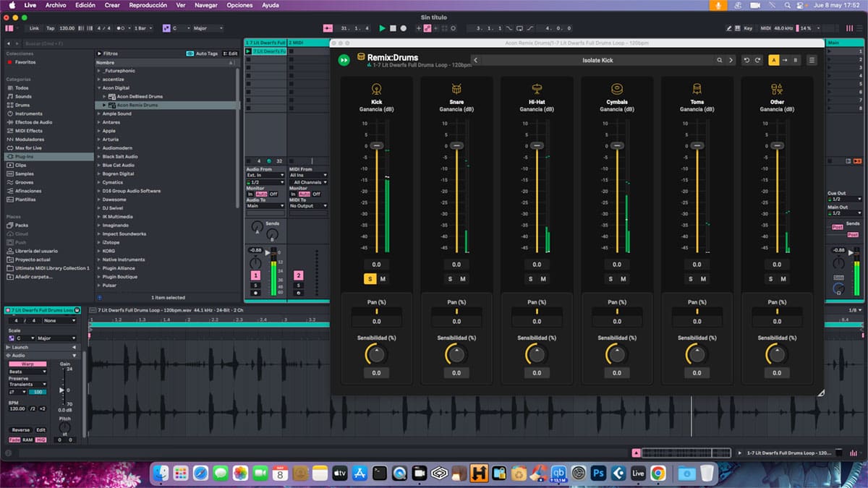868x488 pixels.
Task: Toggle the green Remix:Drums bypass button
Action: click(344, 60)
